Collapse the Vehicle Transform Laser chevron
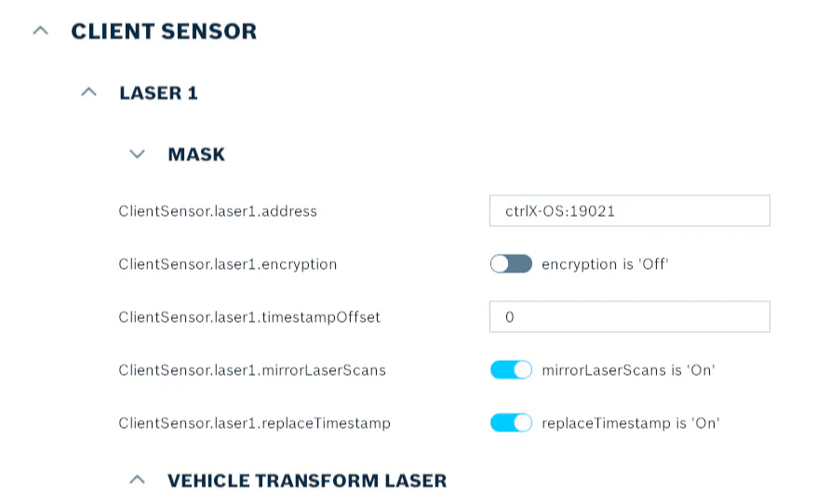Viewport: 816px width, 504px height. (x=138, y=480)
